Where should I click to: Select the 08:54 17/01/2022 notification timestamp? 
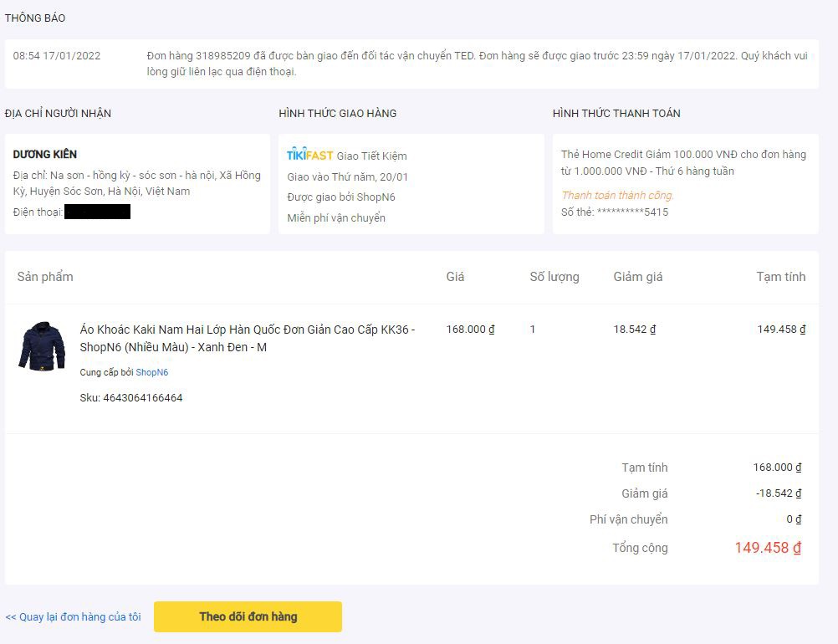(x=57, y=56)
